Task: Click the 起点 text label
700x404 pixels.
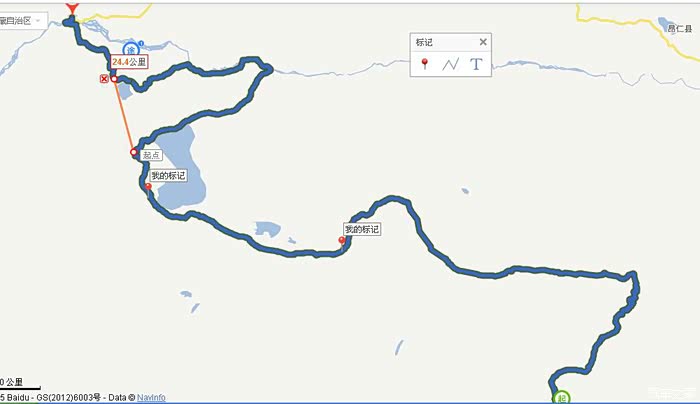Action: pos(151,155)
